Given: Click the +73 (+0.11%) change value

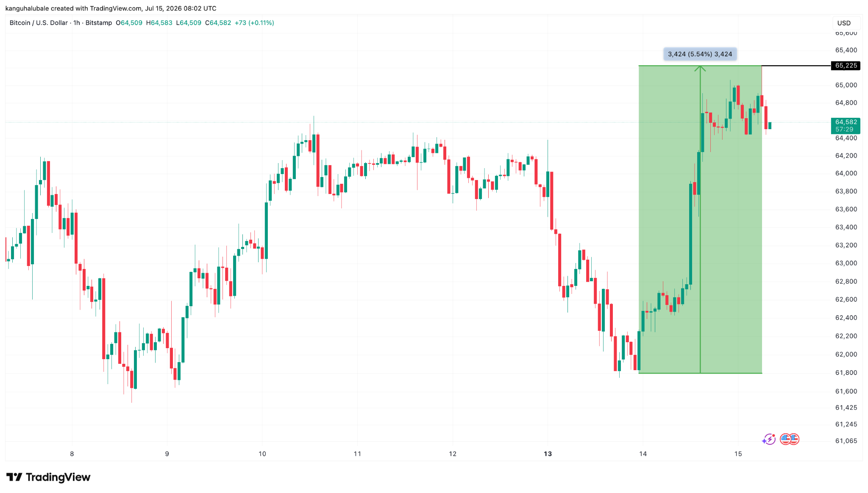Looking at the screenshot, I should pyautogui.click(x=254, y=23).
